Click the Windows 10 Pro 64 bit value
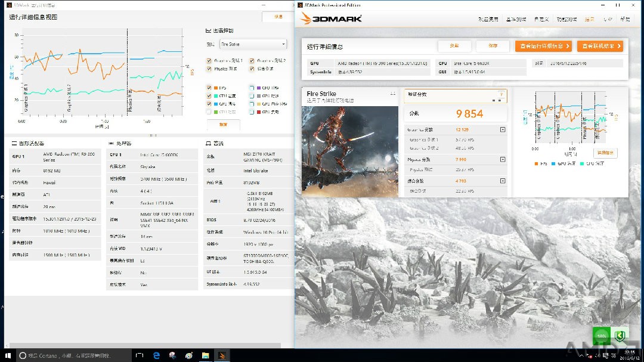Image resolution: width=644 pixels, height=362 pixels. tap(266, 232)
